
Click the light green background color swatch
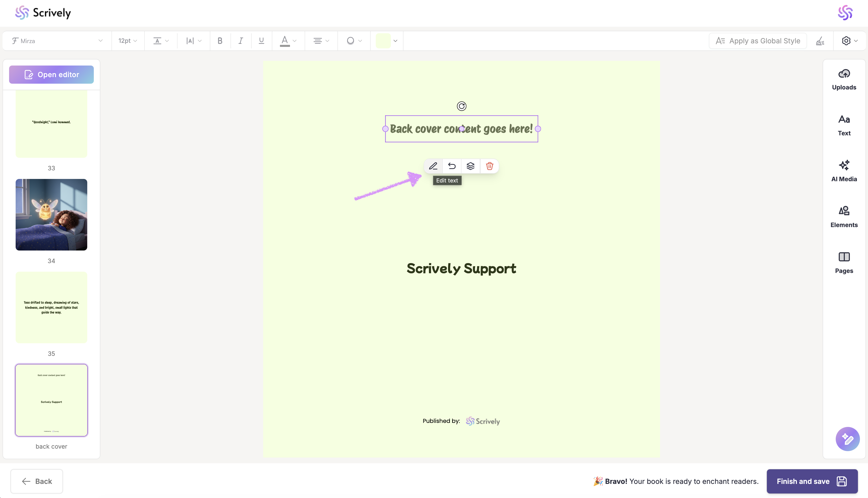coord(383,41)
